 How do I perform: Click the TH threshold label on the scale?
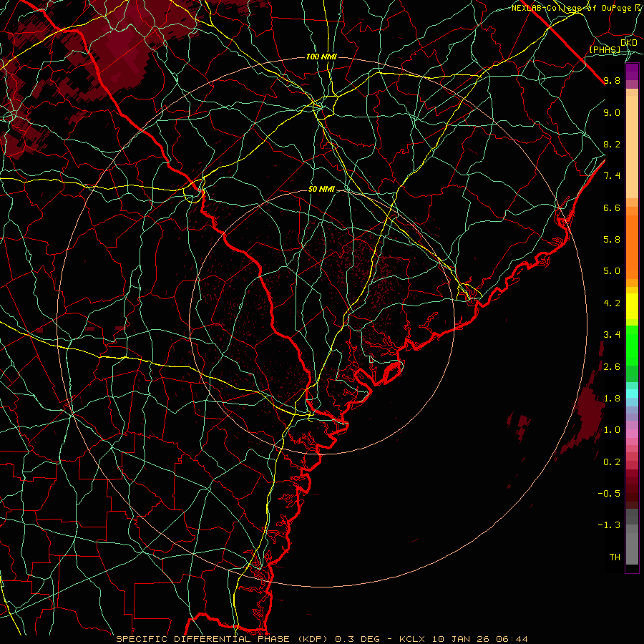(615, 557)
